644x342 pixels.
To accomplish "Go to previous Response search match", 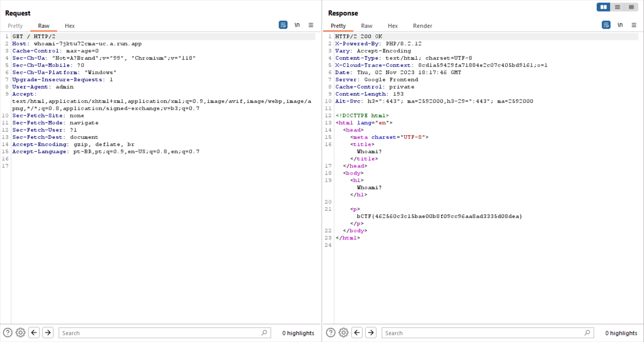I will (357, 333).
